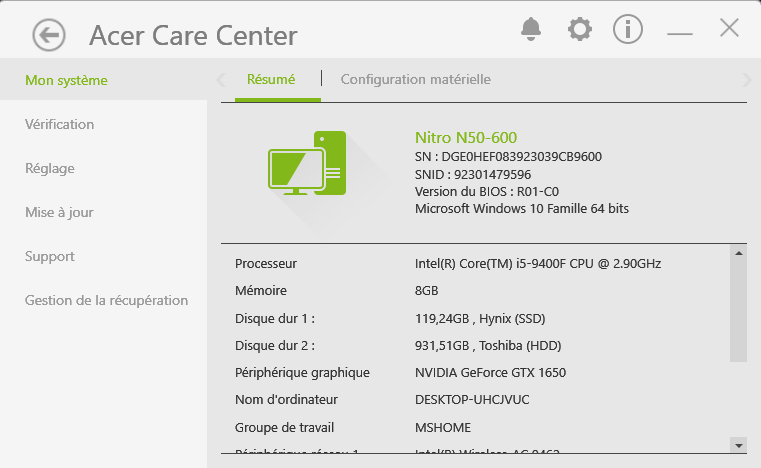Viewport: 761px width, 468px height.
Task: Select Mon système in sidebar
Action: click(x=66, y=80)
